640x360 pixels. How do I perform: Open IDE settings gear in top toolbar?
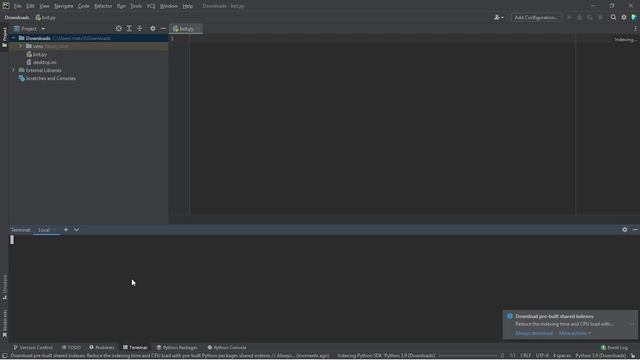click(624, 18)
